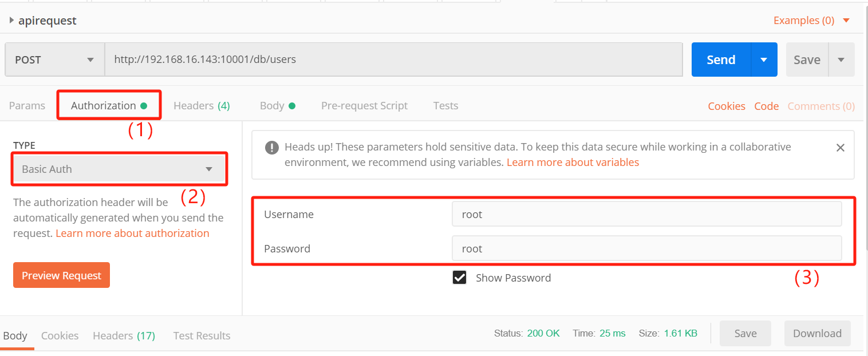
Task: Click the blue Send button
Action: point(720,60)
